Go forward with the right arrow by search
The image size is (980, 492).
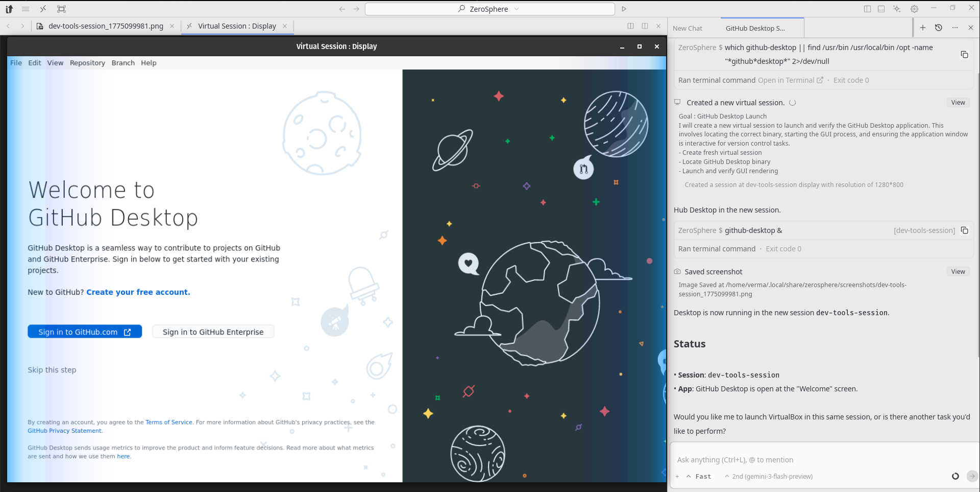pyautogui.click(x=356, y=9)
